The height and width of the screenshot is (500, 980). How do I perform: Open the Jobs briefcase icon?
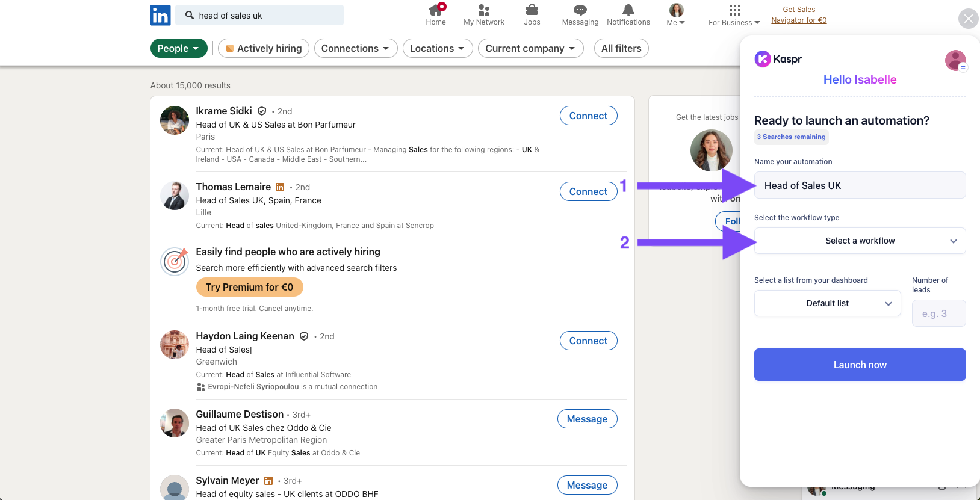click(532, 10)
